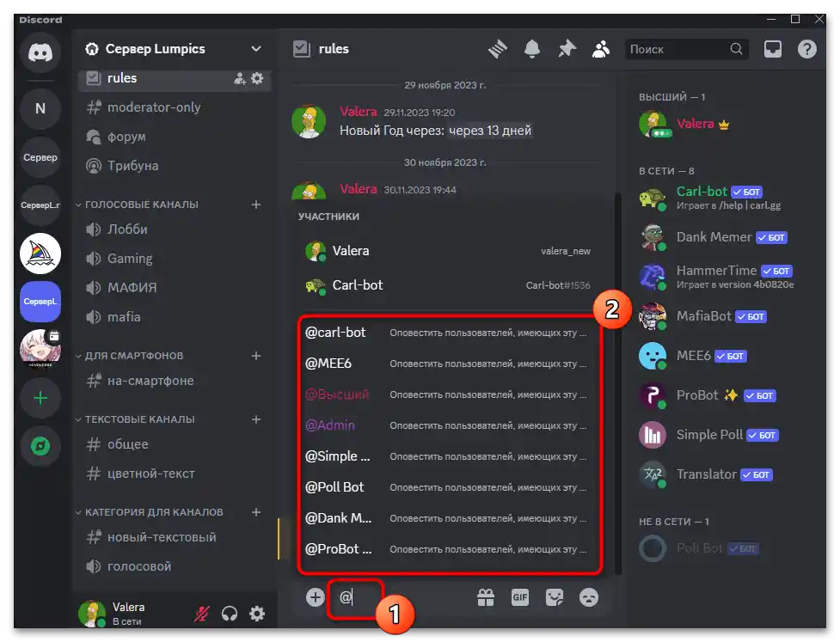The width and height of the screenshot is (840, 642).
Task: Show pinned messages pin icon
Action: [567, 49]
